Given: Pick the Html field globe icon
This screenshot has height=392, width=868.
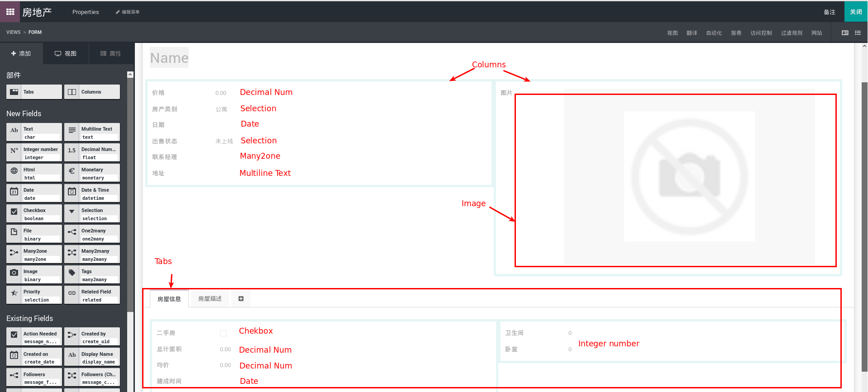Looking at the screenshot, I should pos(14,171).
